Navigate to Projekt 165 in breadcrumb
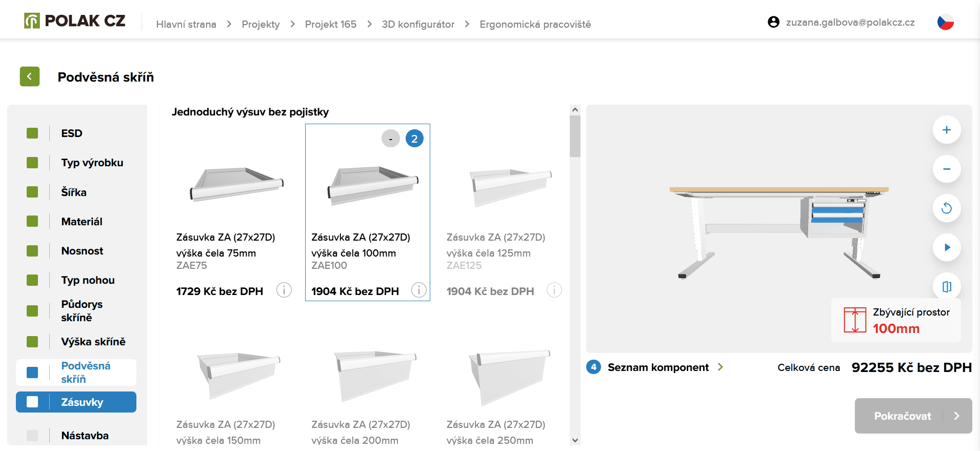Viewport: 980px width, 451px height. (331, 24)
